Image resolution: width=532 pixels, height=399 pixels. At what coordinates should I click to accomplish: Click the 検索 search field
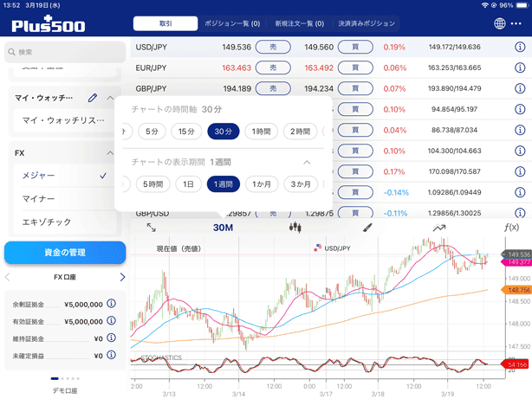pyautogui.click(x=65, y=52)
